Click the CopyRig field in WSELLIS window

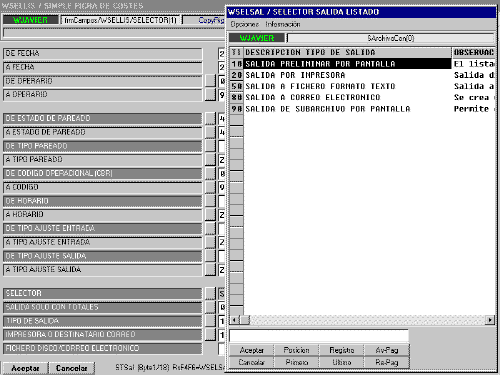click(204, 20)
